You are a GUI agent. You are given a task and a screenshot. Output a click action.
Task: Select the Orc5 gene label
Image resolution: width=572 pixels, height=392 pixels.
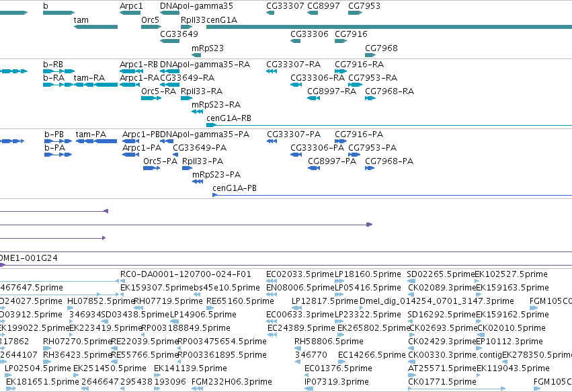click(x=151, y=20)
